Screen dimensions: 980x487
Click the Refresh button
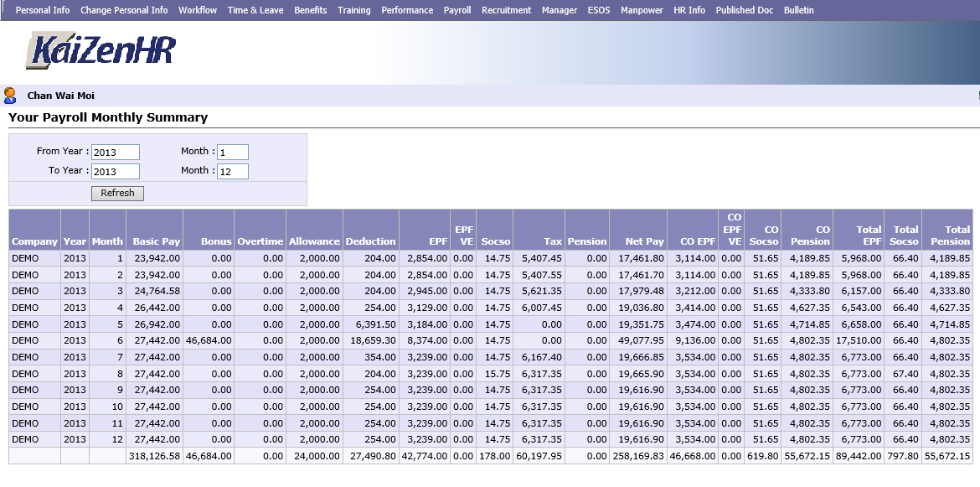[116, 193]
